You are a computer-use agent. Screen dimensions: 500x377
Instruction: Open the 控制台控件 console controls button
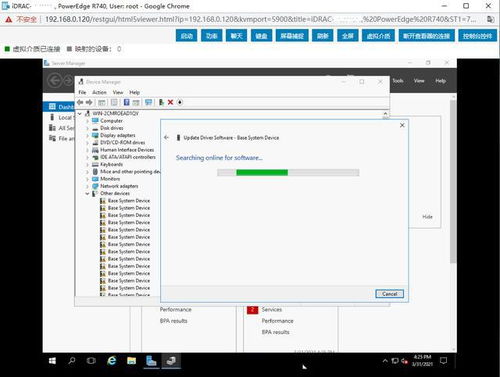click(477, 36)
